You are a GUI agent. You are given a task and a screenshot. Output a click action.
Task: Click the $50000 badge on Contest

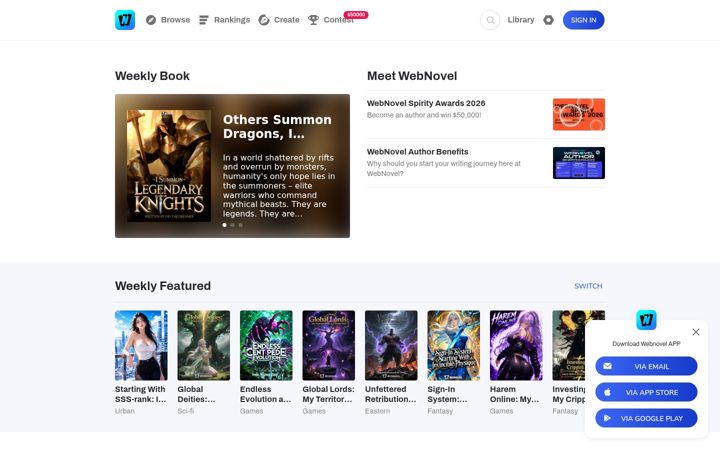356,15
